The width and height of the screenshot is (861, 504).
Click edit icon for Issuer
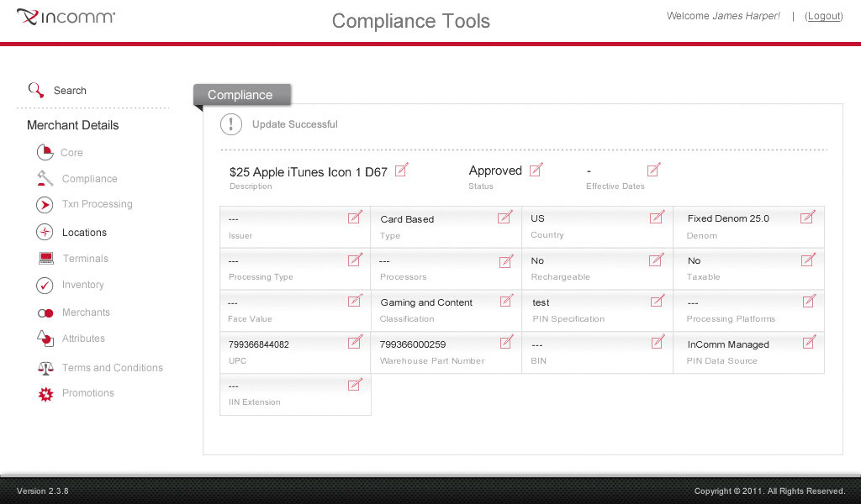coord(356,218)
